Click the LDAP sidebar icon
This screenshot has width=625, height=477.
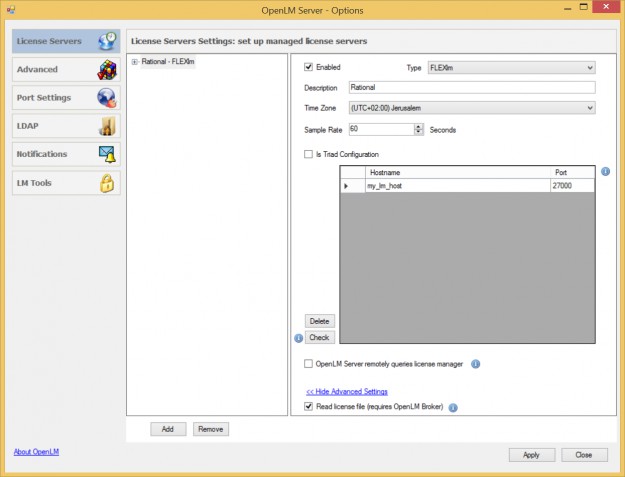(107, 126)
